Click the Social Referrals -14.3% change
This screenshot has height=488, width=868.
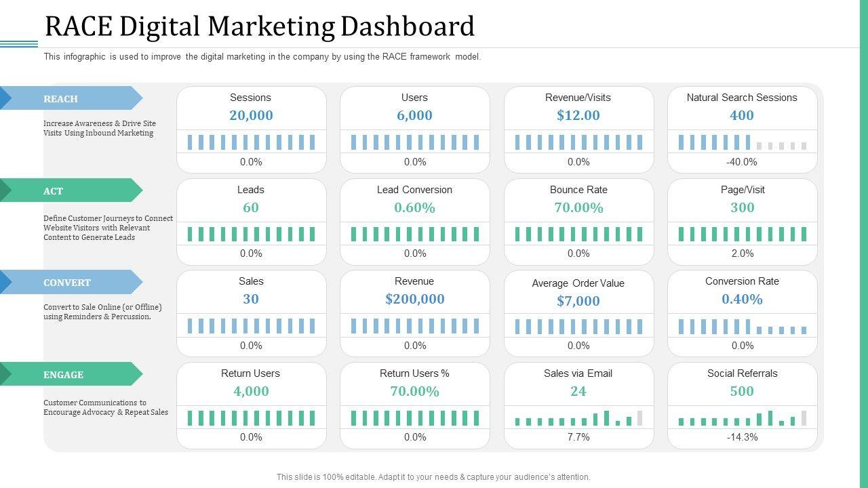pyautogui.click(x=742, y=437)
